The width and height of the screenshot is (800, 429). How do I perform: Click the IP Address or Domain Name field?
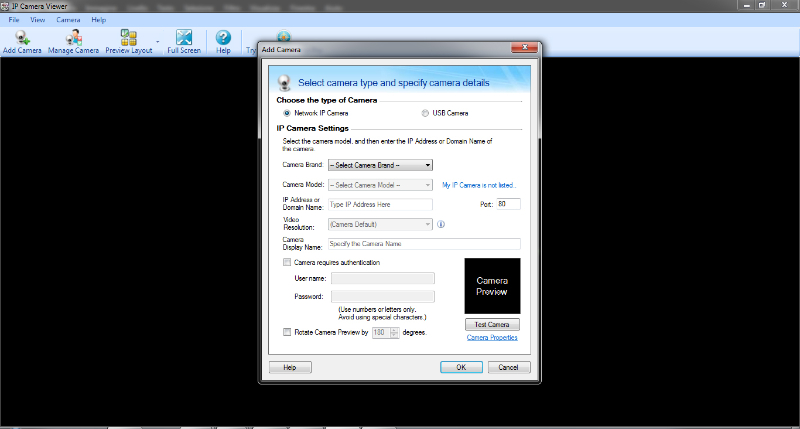(x=379, y=204)
